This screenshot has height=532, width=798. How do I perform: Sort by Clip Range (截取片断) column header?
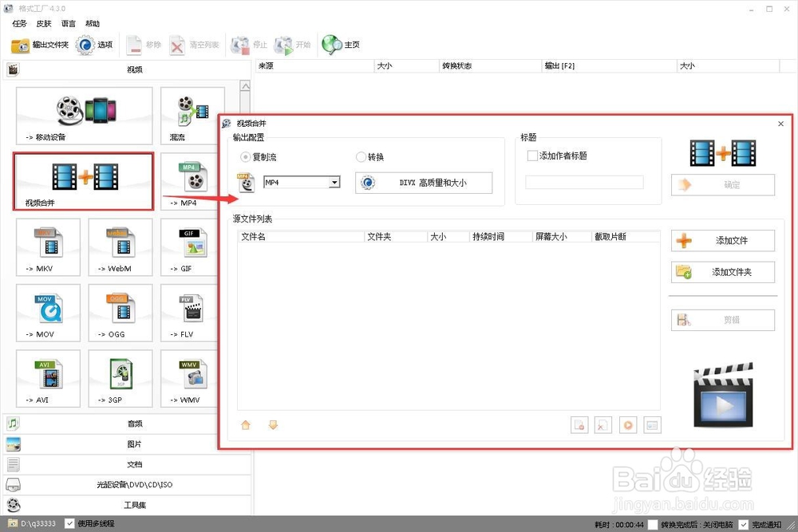pyautogui.click(x=626, y=237)
